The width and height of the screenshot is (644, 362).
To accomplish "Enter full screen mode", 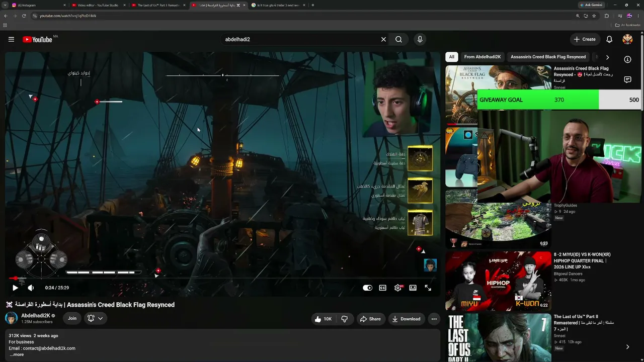I will pos(428,288).
